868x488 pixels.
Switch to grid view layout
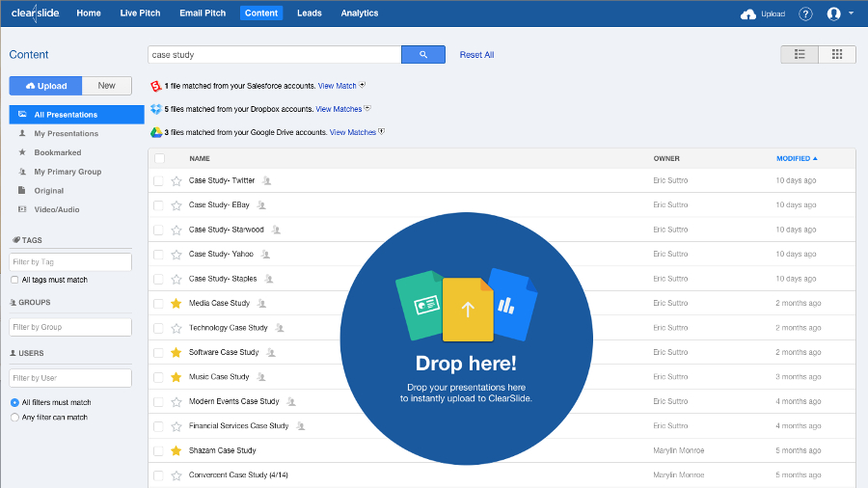pos(837,54)
